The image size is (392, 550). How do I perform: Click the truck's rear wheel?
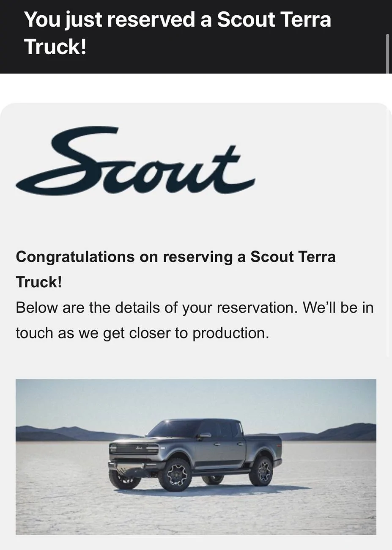click(261, 469)
